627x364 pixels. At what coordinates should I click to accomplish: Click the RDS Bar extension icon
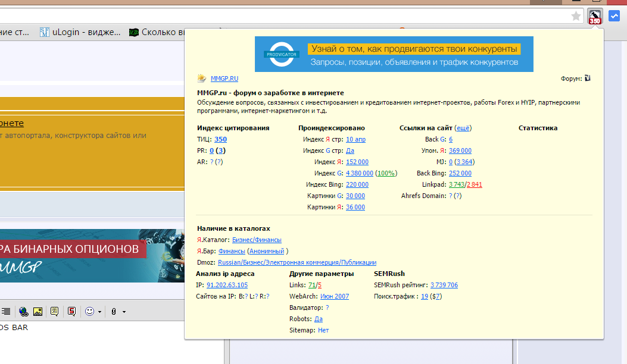[594, 16]
